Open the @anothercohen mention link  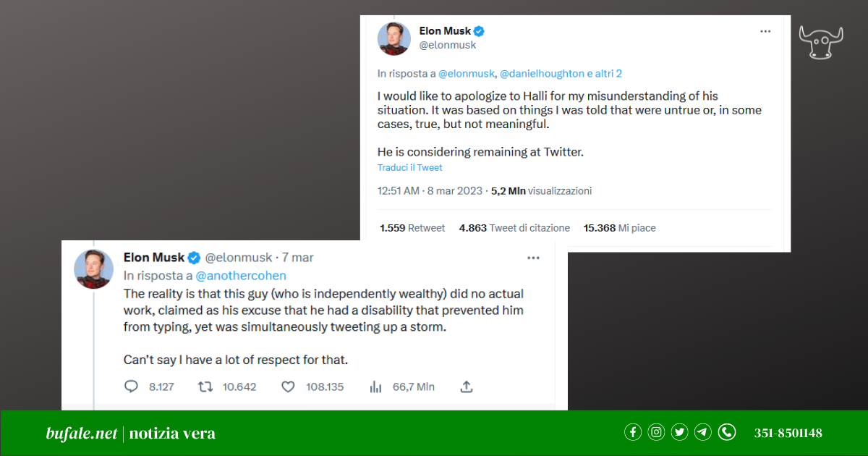tap(241, 276)
